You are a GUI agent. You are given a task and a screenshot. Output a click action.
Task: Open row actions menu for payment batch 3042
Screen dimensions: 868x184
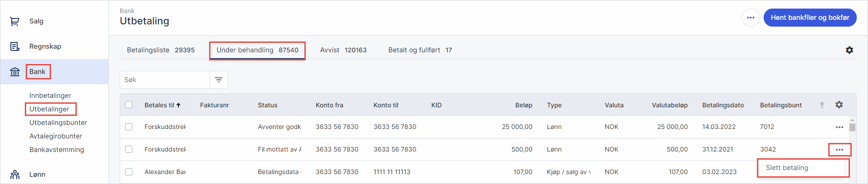tap(839, 150)
